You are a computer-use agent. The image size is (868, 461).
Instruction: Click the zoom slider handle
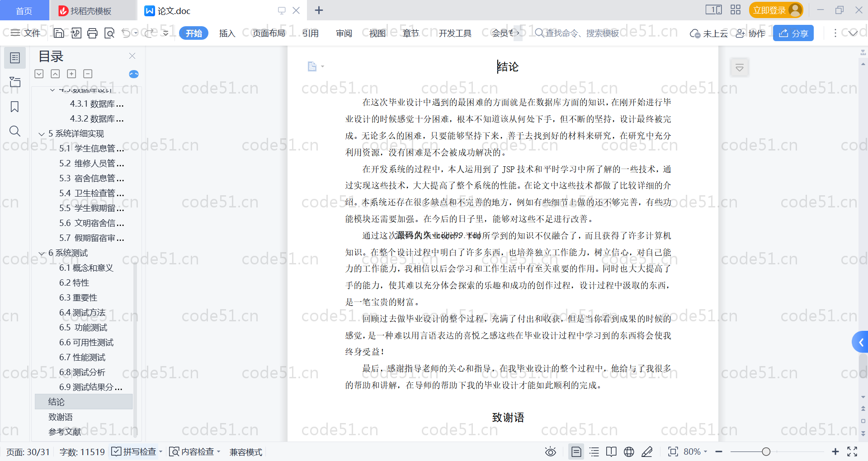click(766, 452)
